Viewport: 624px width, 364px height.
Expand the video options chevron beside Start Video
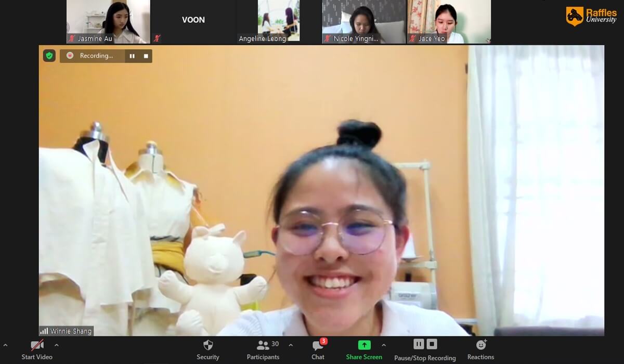click(56, 345)
